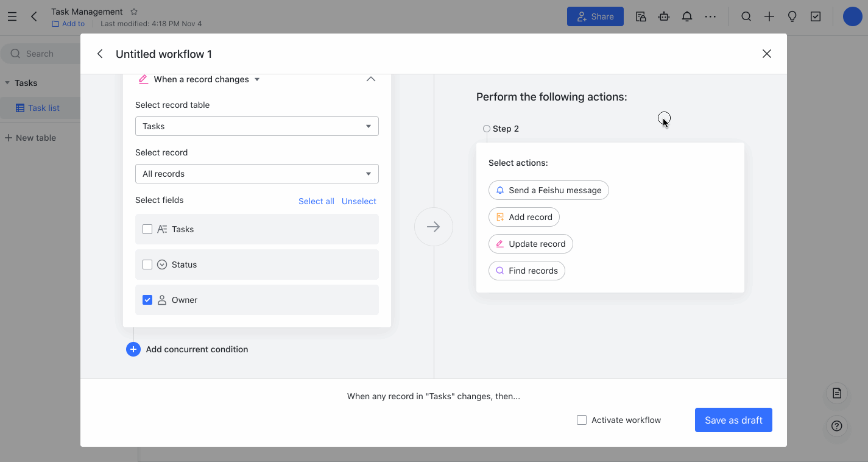The image size is (868, 462).
Task: Uncheck the Owner field checkbox
Action: pos(147,299)
